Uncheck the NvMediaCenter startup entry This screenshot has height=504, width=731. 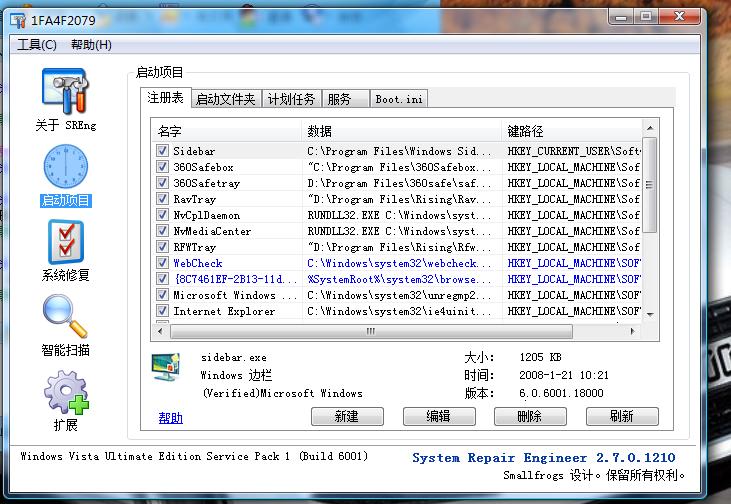click(x=162, y=230)
